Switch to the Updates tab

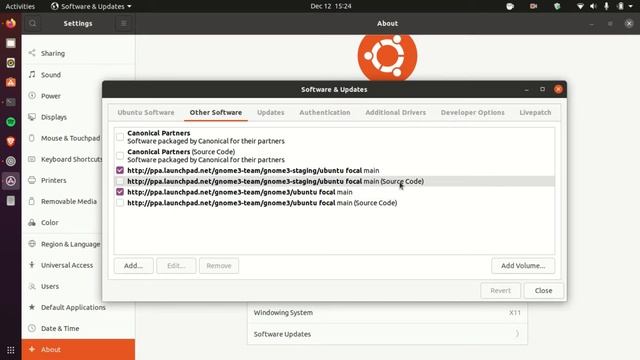click(x=270, y=112)
